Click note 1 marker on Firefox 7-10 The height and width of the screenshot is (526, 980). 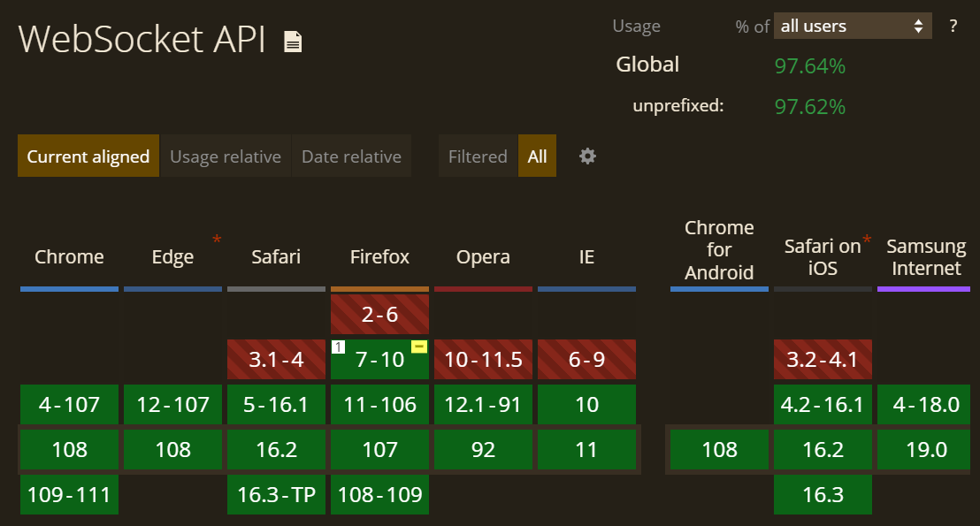(338, 347)
